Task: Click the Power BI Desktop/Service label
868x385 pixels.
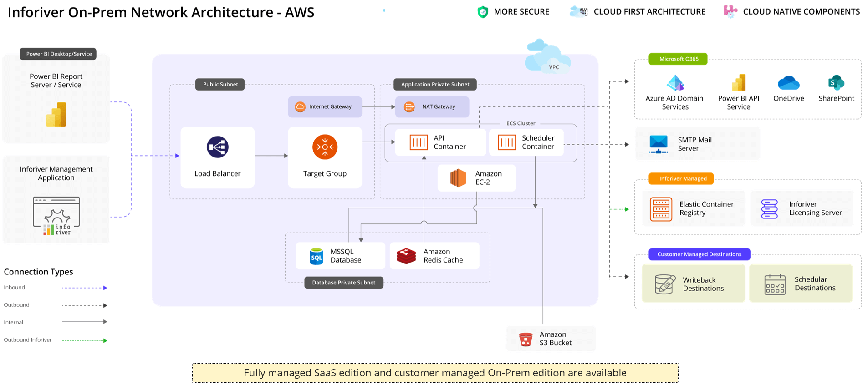Action: pos(58,54)
